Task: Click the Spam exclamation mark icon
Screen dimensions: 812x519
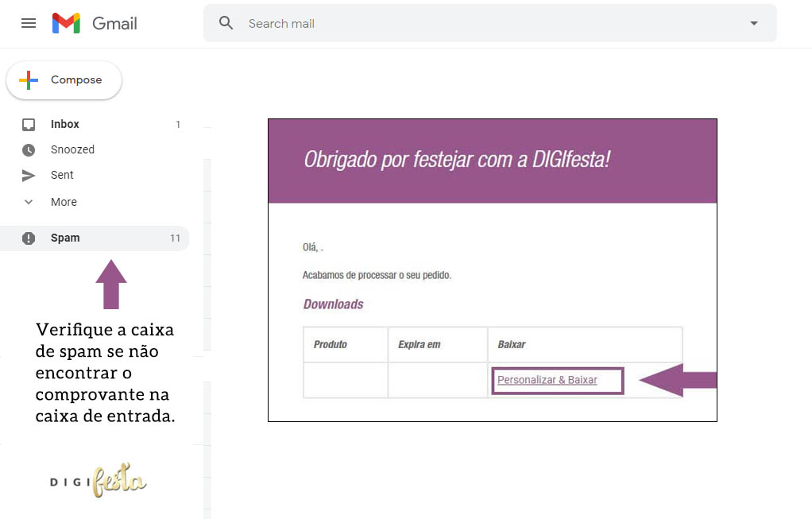Action: coord(29,238)
